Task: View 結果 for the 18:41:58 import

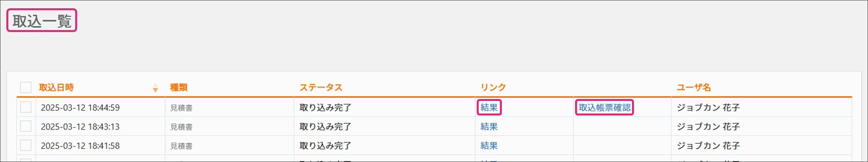Action: (489, 146)
